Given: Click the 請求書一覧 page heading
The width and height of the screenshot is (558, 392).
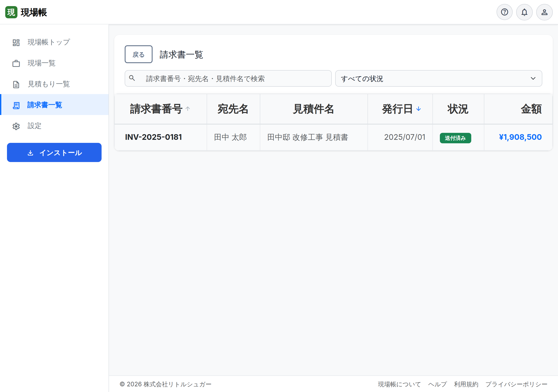Looking at the screenshot, I should pos(181,55).
